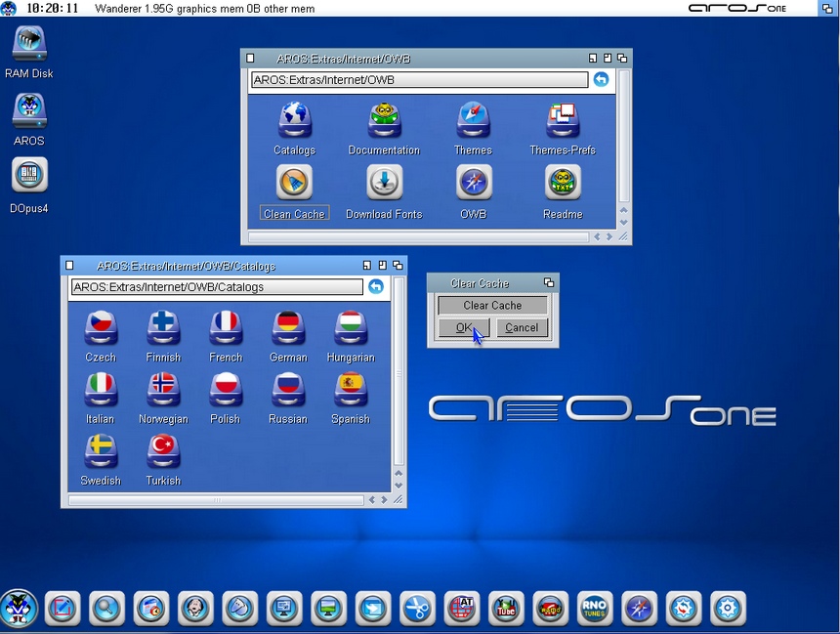Click the Tube icon in the dock

(506, 609)
